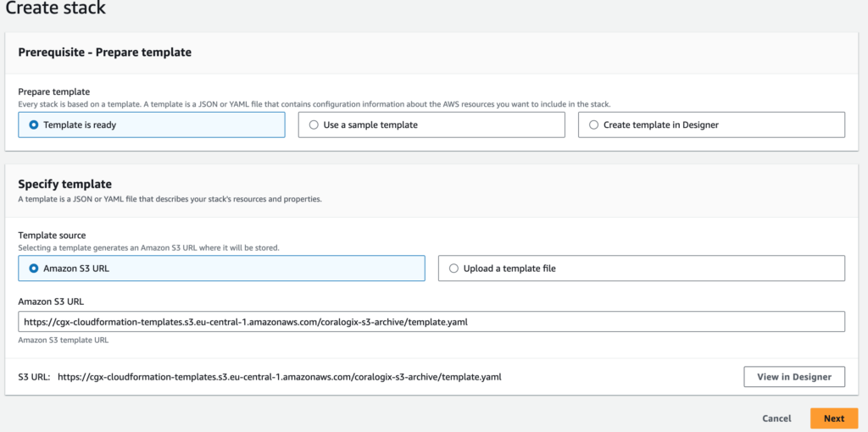Choose "Use a sample template" option
868x432 pixels.
click(x=431, y=125)
